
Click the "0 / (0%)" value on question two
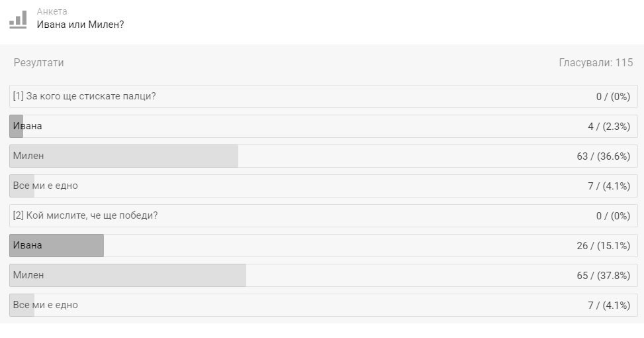tap(613, 215)
